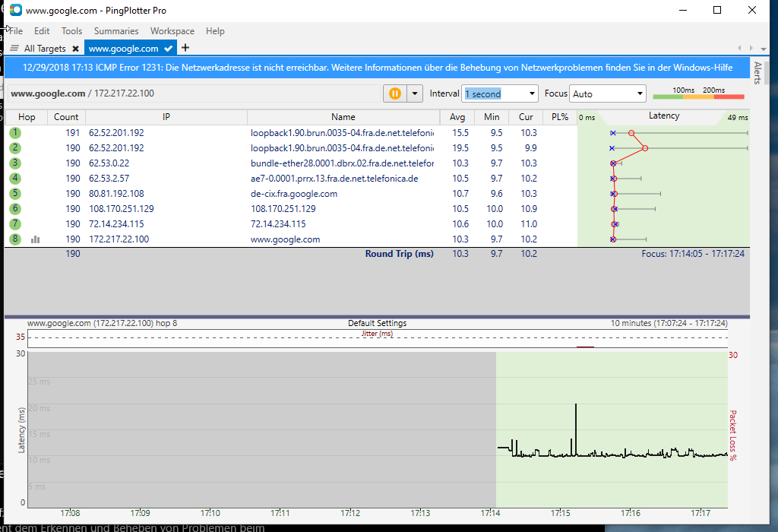Close the All Targets tab

(75, 49)
